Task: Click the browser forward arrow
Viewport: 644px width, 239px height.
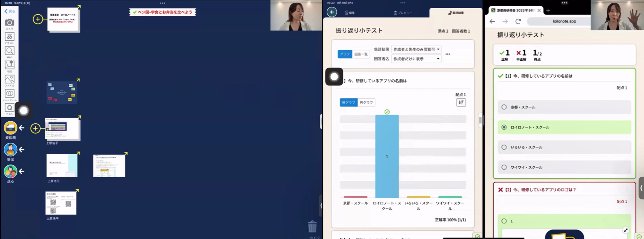Action: pyautogui.click(x=505, y=21)
